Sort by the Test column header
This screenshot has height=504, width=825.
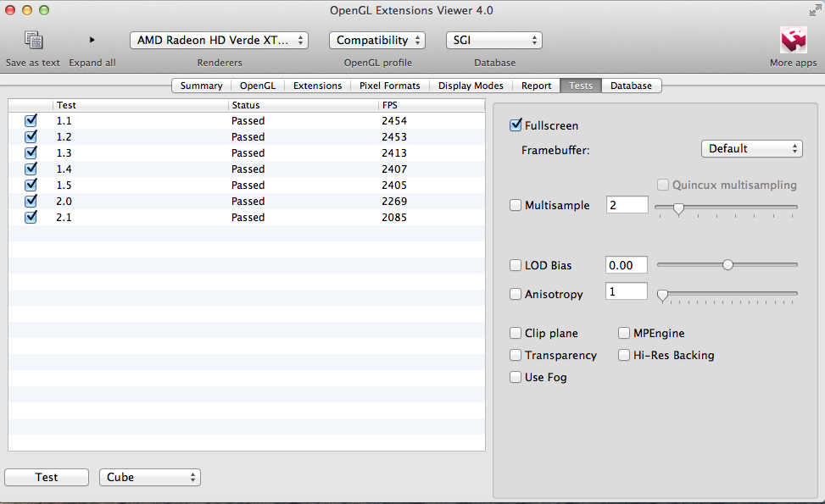click(141, 105)
